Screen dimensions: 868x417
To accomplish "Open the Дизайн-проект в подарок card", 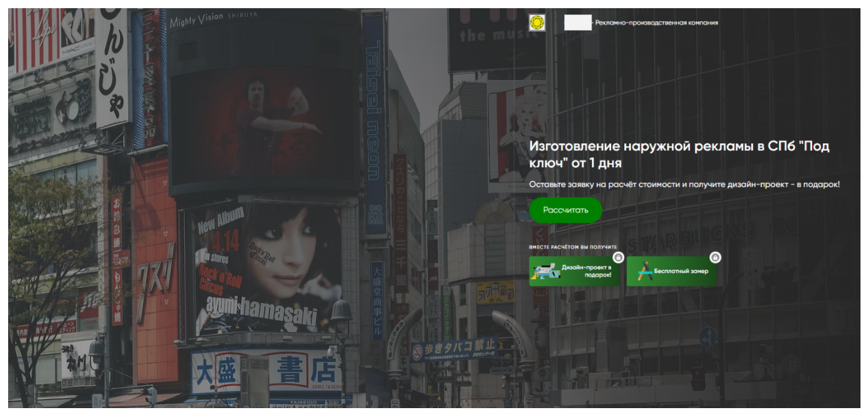I will [x=575, y=271].
